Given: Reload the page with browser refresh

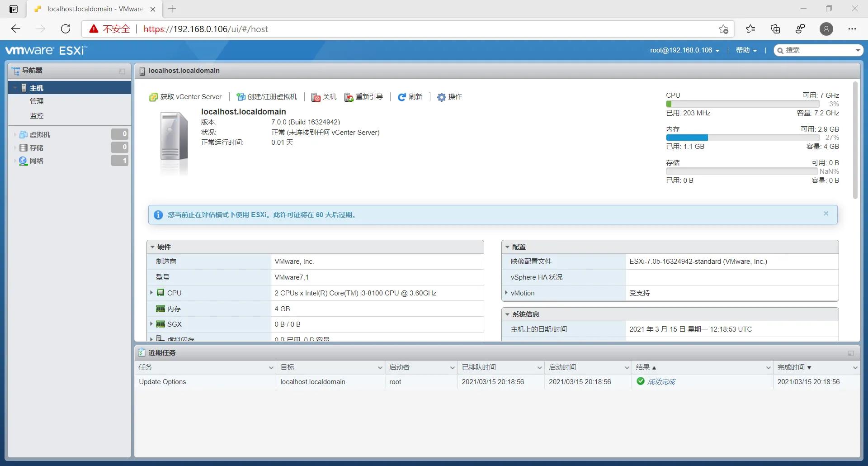Looking at the screenshot, I should click(x=66, y=29).
